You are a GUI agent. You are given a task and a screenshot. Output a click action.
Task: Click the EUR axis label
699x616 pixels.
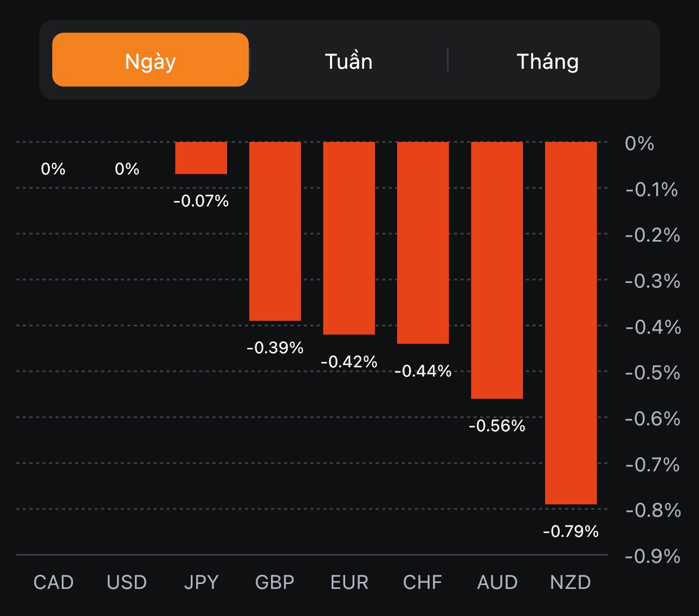point(349,582)
